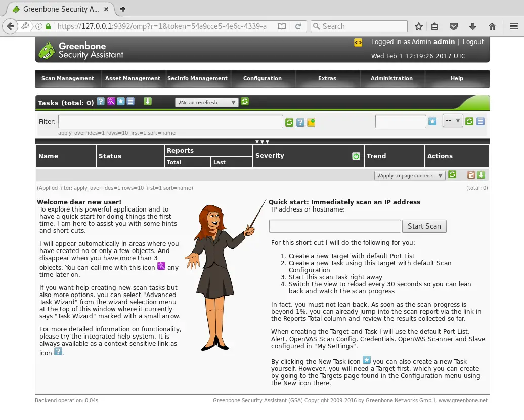Click the Tasks (total: 0) title
Viewport: 524px width, 420px height.
(66, 103)
